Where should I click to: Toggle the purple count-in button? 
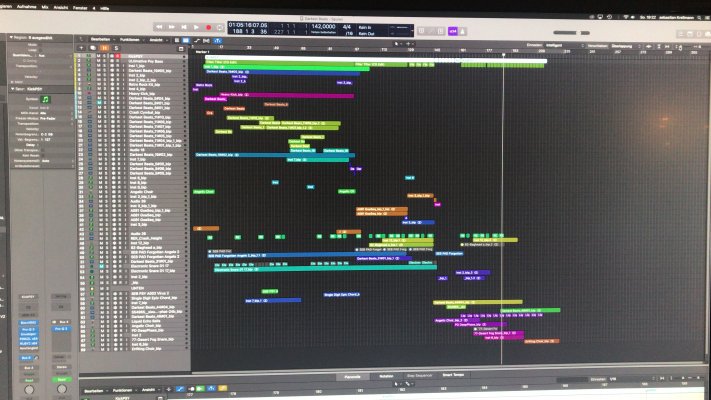[453, 31]
